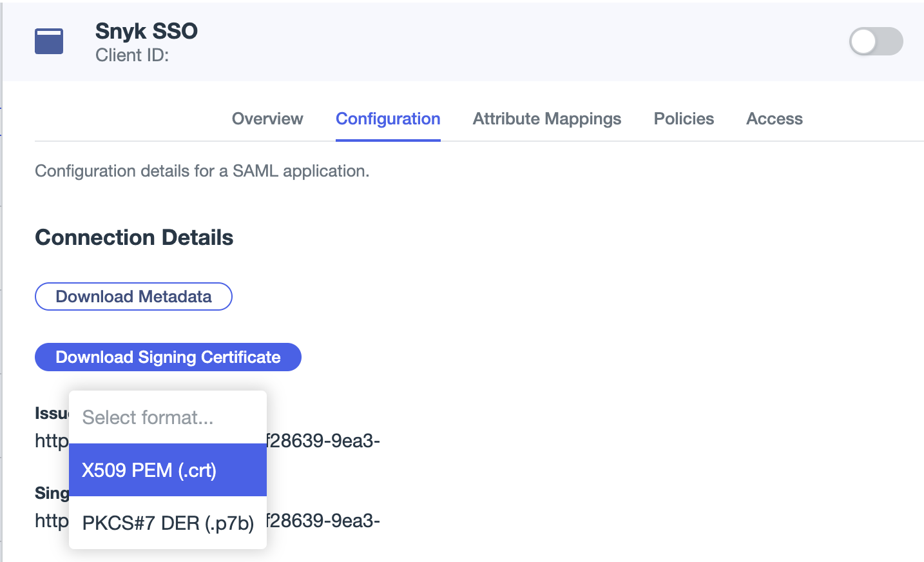Select PKCS#7 DER (.p7b) format

(168, 523)
